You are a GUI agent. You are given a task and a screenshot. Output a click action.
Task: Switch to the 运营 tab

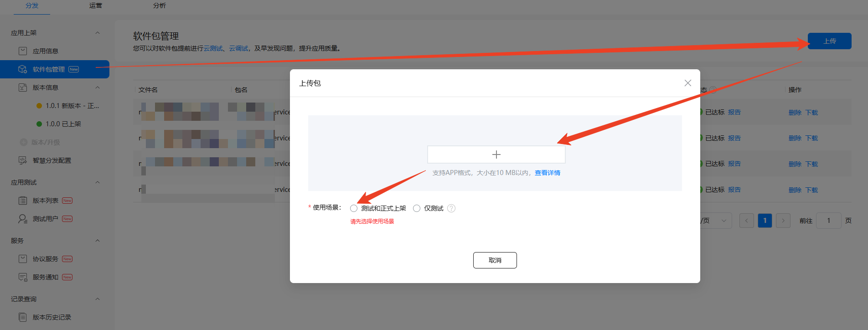[x=96, y=5]
